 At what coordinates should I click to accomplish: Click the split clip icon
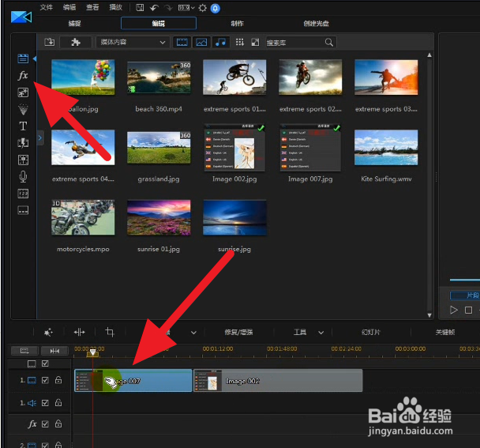(79, 332)
